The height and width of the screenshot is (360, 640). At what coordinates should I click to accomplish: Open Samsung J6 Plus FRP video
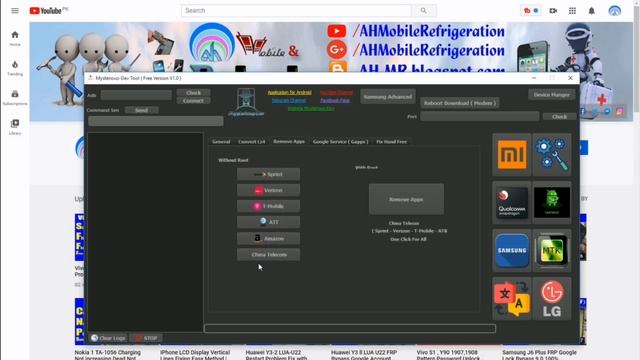coord(540,354)
